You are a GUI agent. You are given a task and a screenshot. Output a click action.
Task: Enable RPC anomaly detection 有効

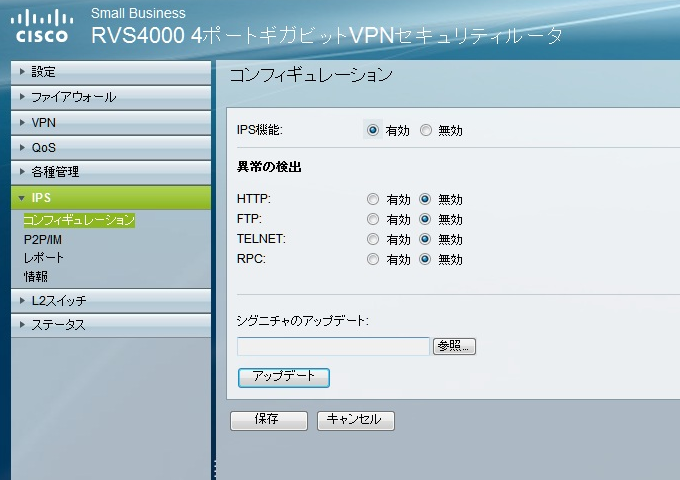coord(373,259)
